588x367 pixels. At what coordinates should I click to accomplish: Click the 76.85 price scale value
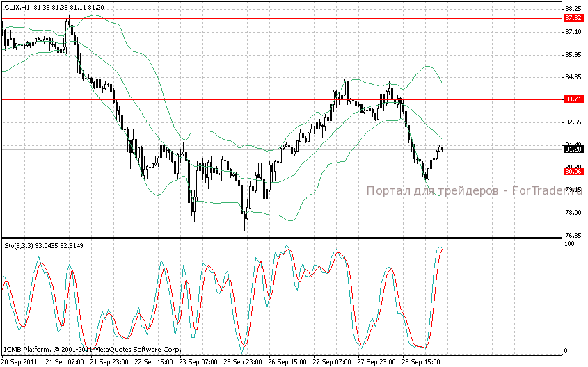[x=573, y=235]
